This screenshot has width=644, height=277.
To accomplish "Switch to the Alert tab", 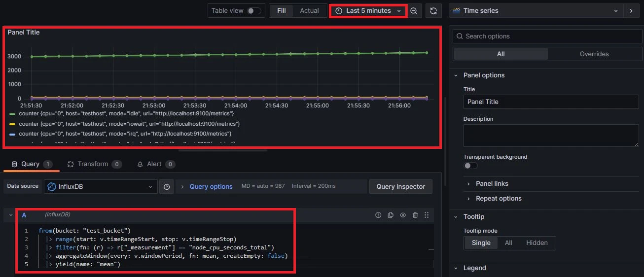I will click(156, 164).
